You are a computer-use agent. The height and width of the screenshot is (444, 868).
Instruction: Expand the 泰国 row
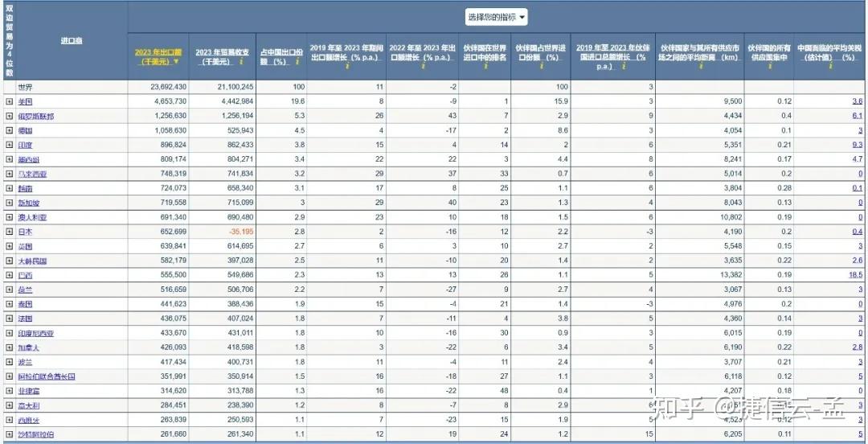coord(10,304)
